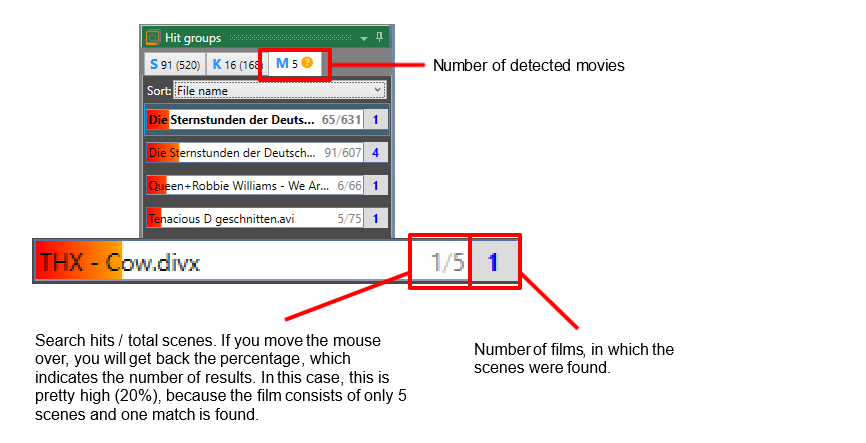
Task: Select the Die Sternstunden 91/607 row
Action: (267, 152)
